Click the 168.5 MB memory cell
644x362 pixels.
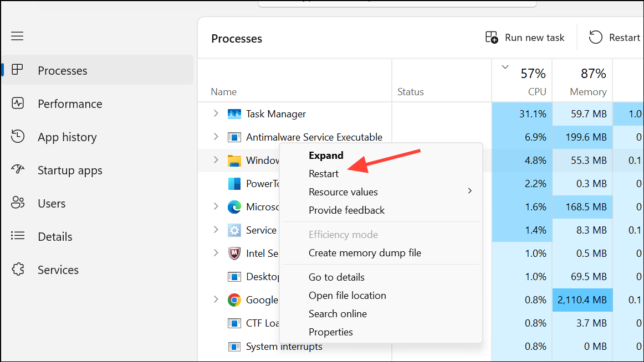[582, 207]
